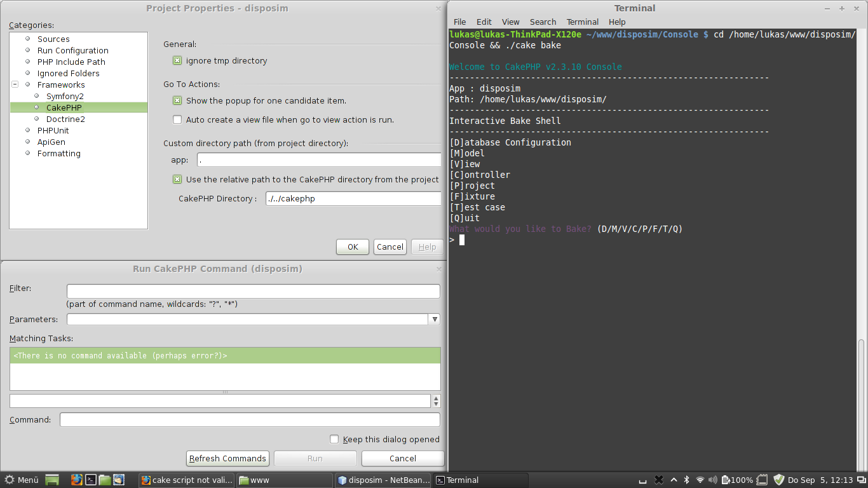Select PHP Include Path category

pyautogui.click(x=71, y=62)
